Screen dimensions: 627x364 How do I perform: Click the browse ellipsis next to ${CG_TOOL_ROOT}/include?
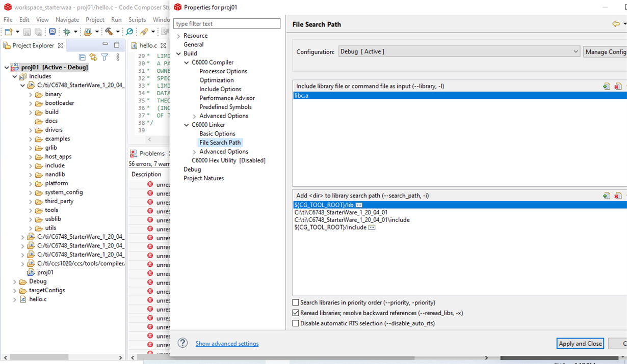pos(372,227)
